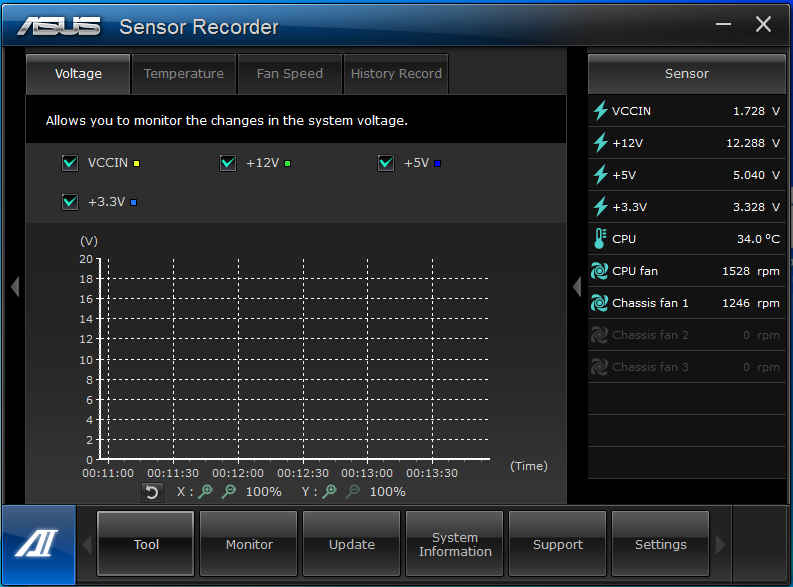Close the Sensor Recorder window
This screenshot has width=793, height=587.
click(x=763, y=24)
